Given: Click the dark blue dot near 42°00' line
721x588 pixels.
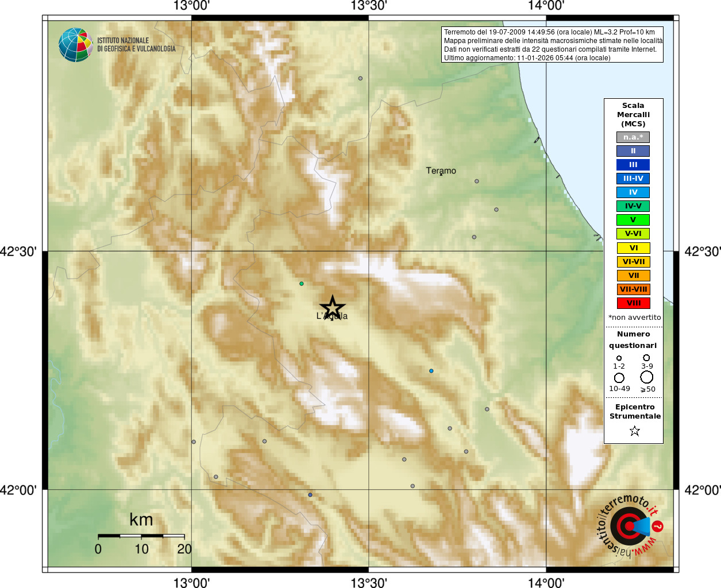Looking at the screenshot, I should click(310, 495).
